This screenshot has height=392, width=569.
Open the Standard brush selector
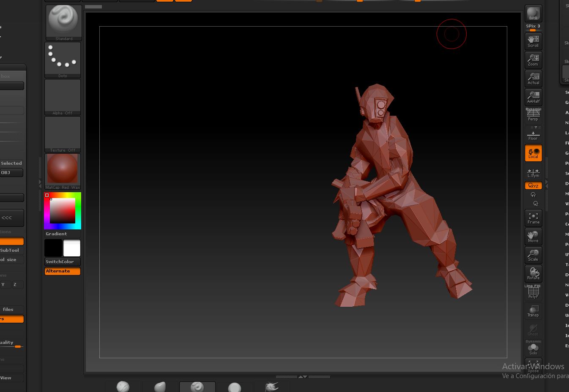point(63,23)
